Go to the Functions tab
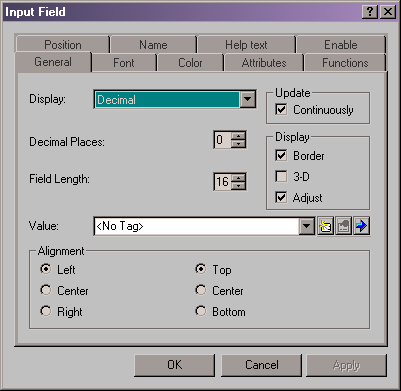 (345, 63)
